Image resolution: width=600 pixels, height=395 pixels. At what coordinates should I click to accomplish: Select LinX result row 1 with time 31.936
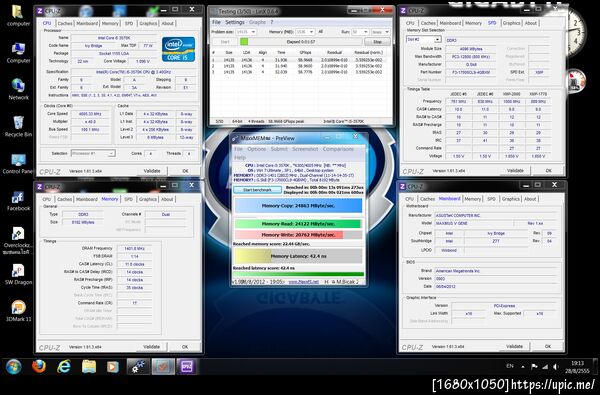[301, 60]
